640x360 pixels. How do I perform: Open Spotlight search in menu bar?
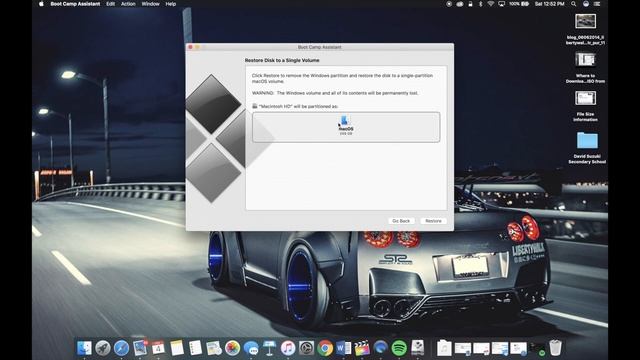point(573,4)
